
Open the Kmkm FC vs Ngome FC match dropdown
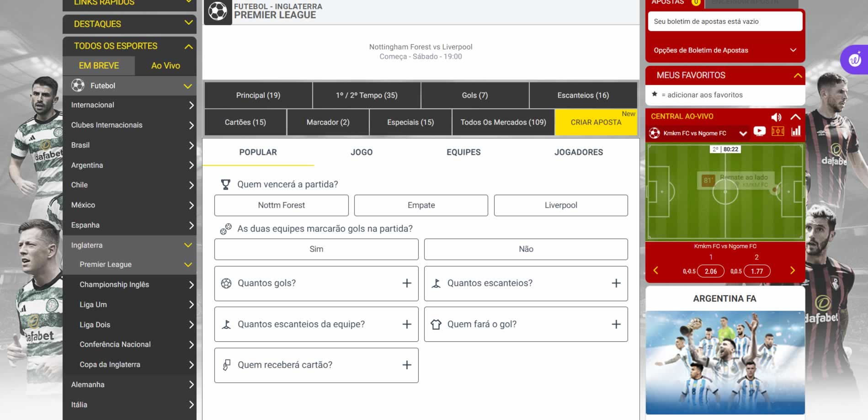[743, 133]
